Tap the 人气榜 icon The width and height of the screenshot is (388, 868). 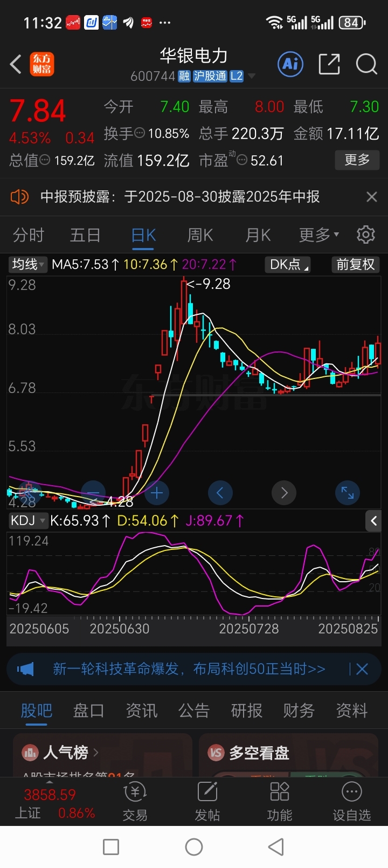click(30, 752)
